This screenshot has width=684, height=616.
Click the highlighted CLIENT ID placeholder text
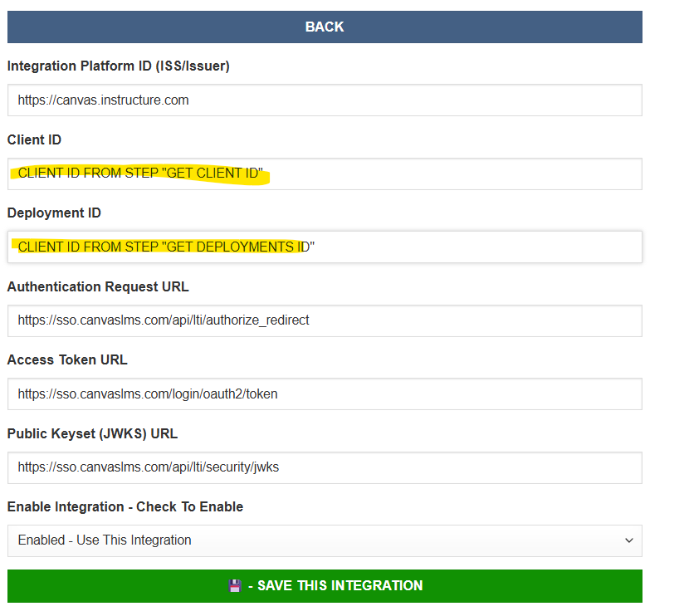pos(139,173)
